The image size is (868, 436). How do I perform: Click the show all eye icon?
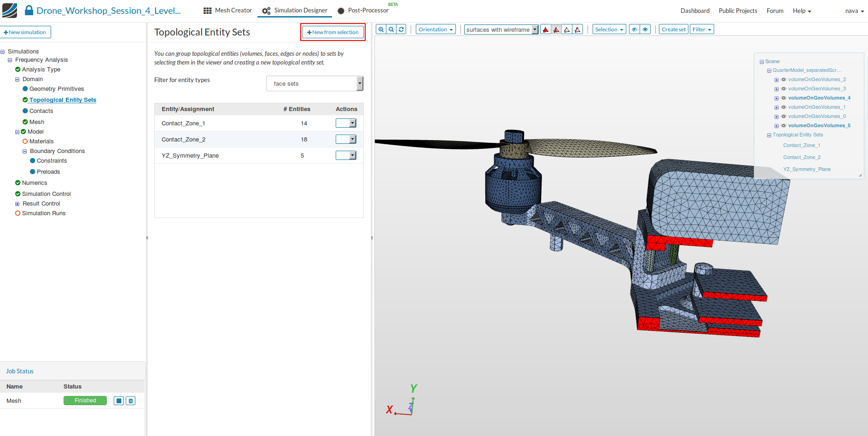[645, 29]
